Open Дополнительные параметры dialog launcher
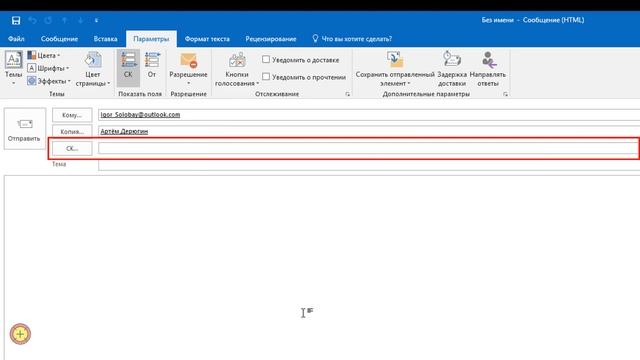 coord(505,94)
